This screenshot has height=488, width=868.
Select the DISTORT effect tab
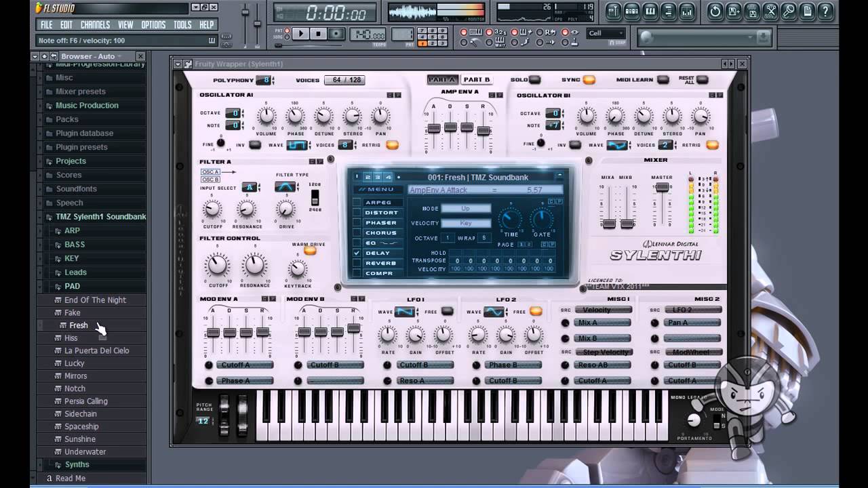[x=382, y=213]
